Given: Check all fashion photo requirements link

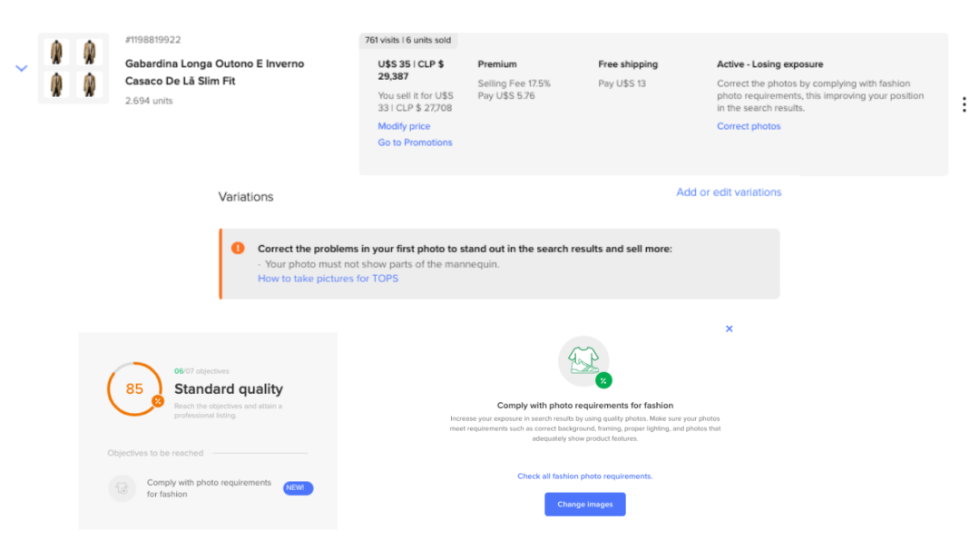Looking at the screenshot, I should [x=585, y=476].
